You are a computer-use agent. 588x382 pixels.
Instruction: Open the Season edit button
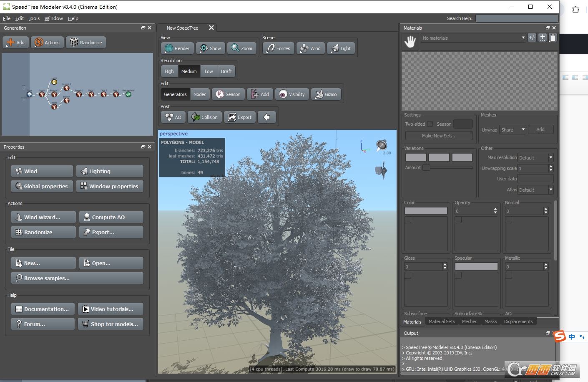(x=228, y=94)
